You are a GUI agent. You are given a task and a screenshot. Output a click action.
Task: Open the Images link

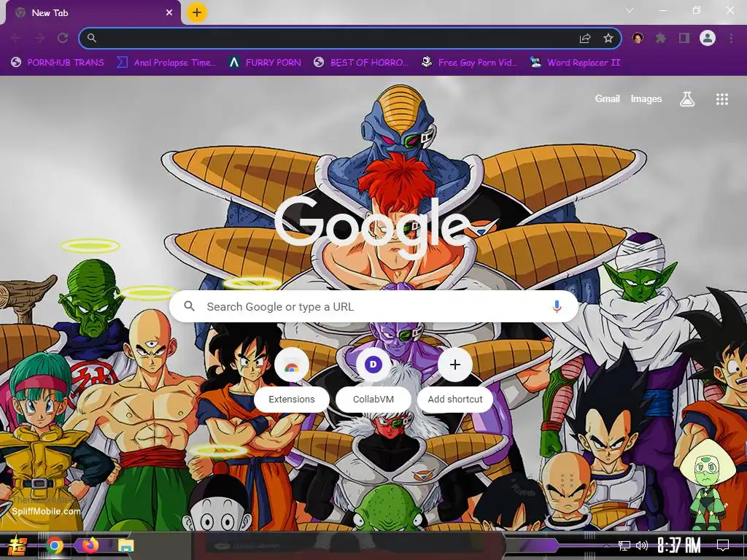coord(646,99)
